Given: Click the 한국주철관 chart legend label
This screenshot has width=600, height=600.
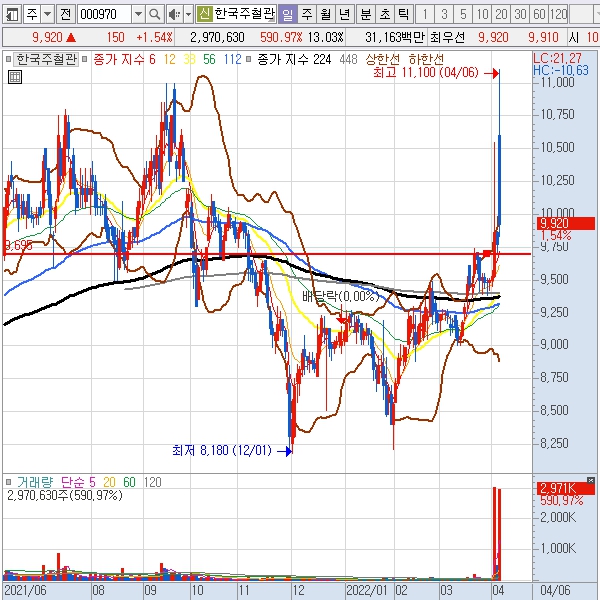Looking at the screenshot, I should click(46, 59).
